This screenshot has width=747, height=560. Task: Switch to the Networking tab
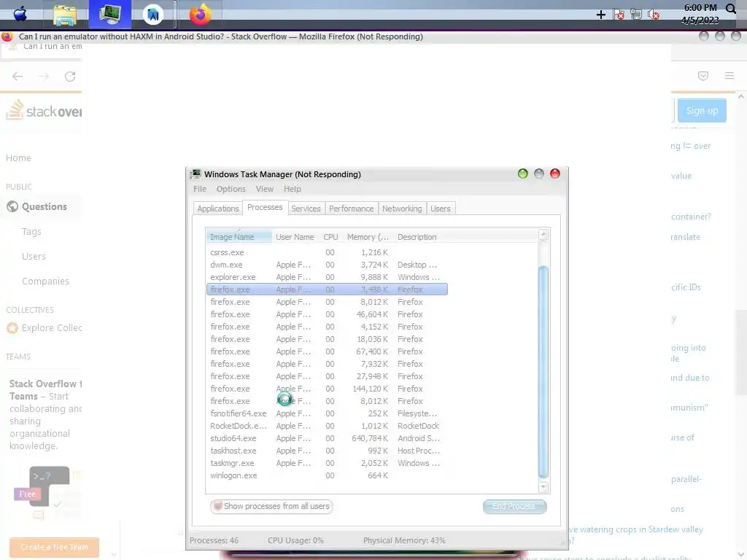pyautogui.click(x=402, y=209)
